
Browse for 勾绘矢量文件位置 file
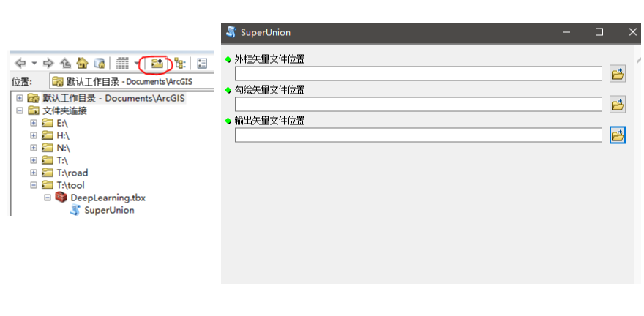(x=617, y=105)
